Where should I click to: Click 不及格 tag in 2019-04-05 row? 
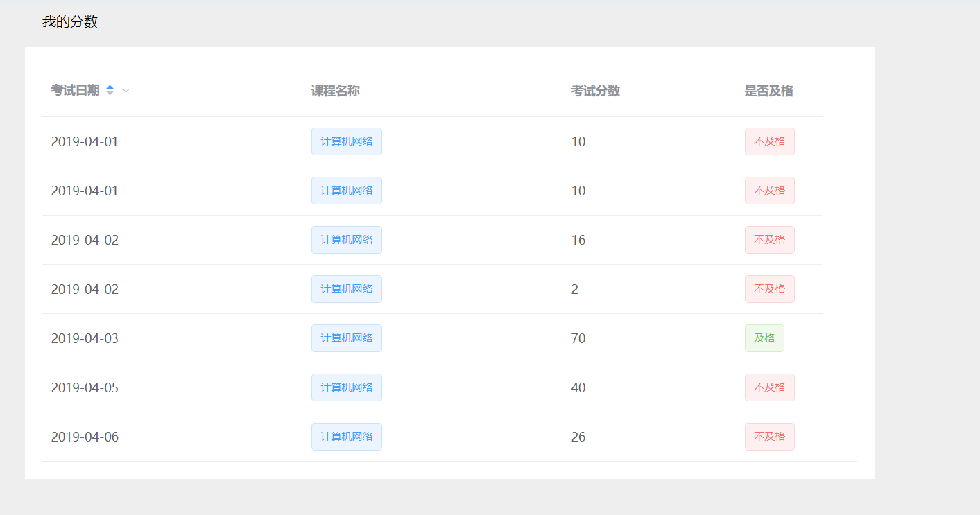coord(769,387)
